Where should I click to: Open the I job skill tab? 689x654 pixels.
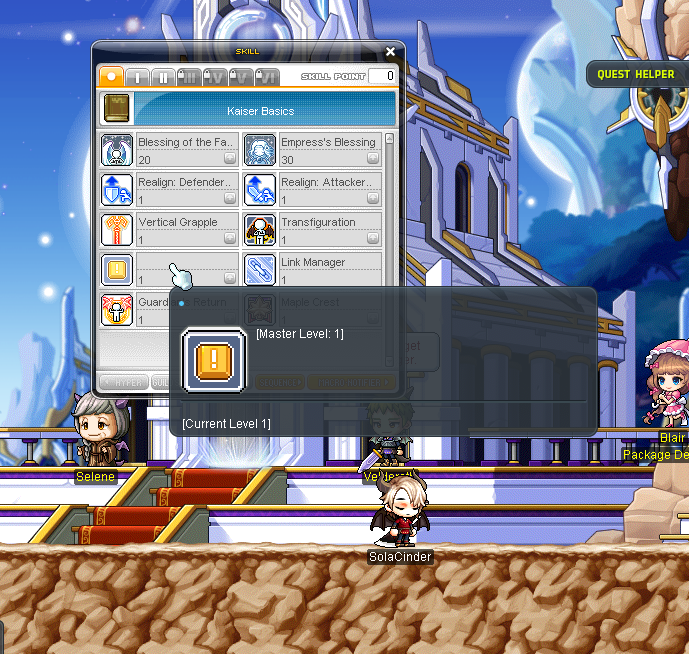(137, 77)
